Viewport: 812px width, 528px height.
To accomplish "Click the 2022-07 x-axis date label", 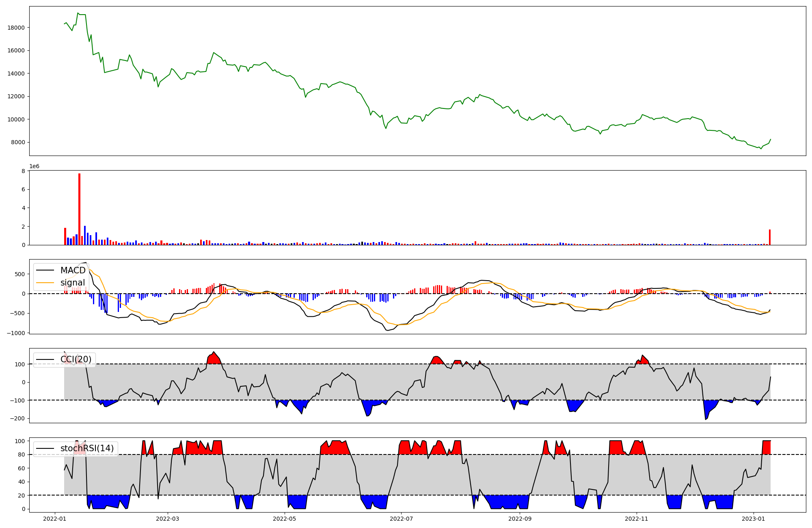I will (x=401, y=519).
